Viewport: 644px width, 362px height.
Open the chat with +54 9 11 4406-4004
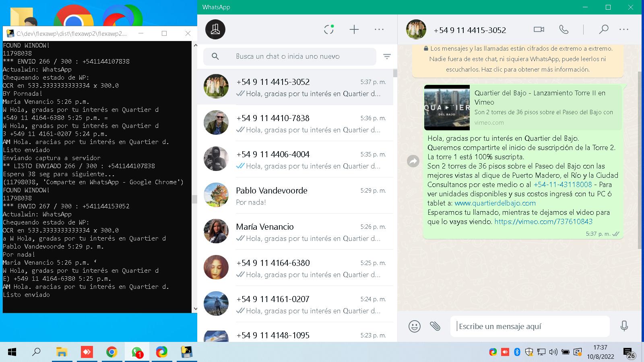click(x=295, y=159)
